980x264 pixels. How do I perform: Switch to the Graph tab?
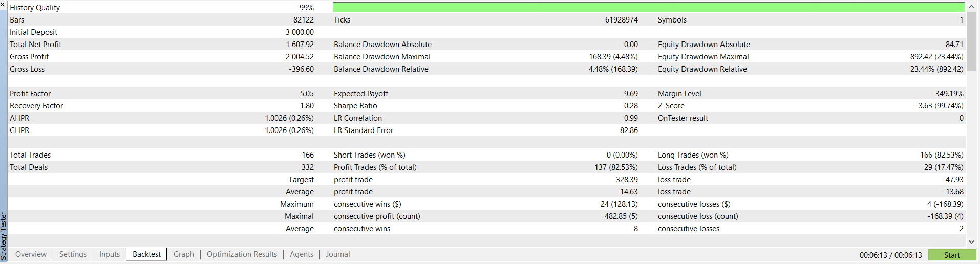pos(184,254)
